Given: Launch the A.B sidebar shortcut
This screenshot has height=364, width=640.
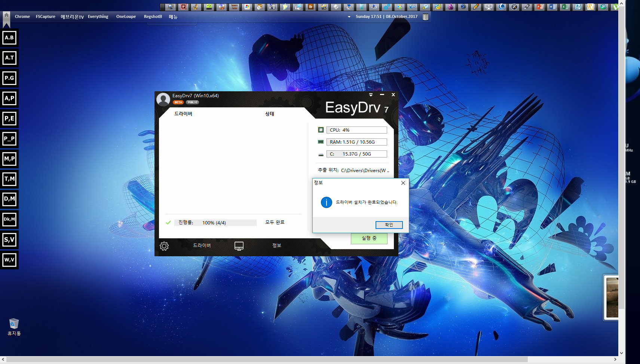Looking at the screenshot, I should (9, 38).
